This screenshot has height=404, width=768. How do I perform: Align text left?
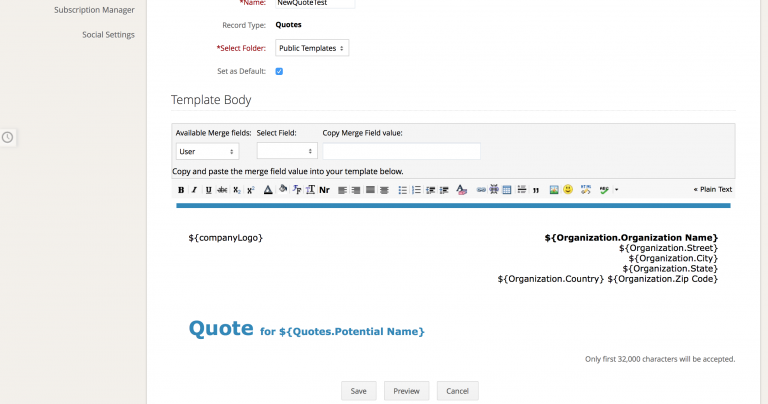pyautogui.click(x=342, y=190)
